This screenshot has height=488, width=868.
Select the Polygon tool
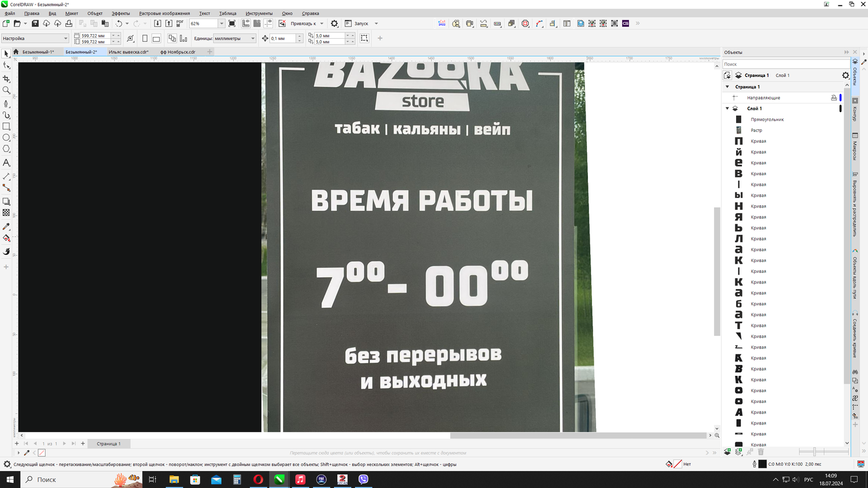pyautogui.click(x=6, y=149)
